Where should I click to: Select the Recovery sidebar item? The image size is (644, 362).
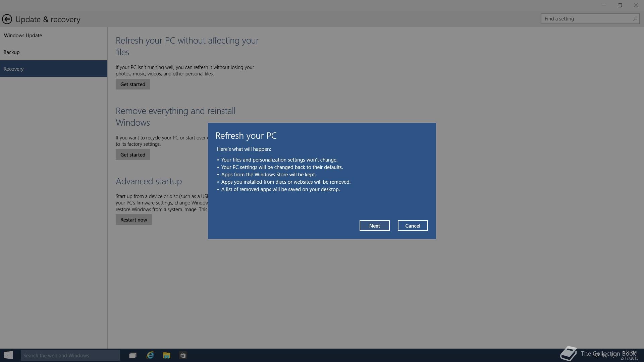(x=54, y=69)
